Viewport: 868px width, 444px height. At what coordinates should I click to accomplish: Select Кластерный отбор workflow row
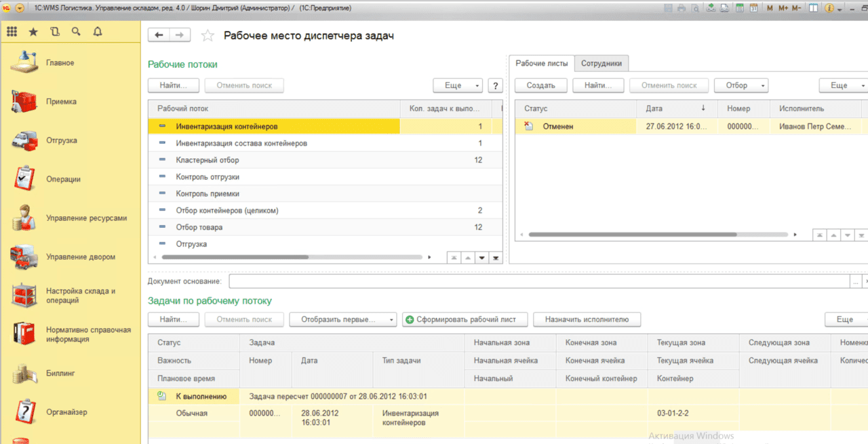[325, 160]
